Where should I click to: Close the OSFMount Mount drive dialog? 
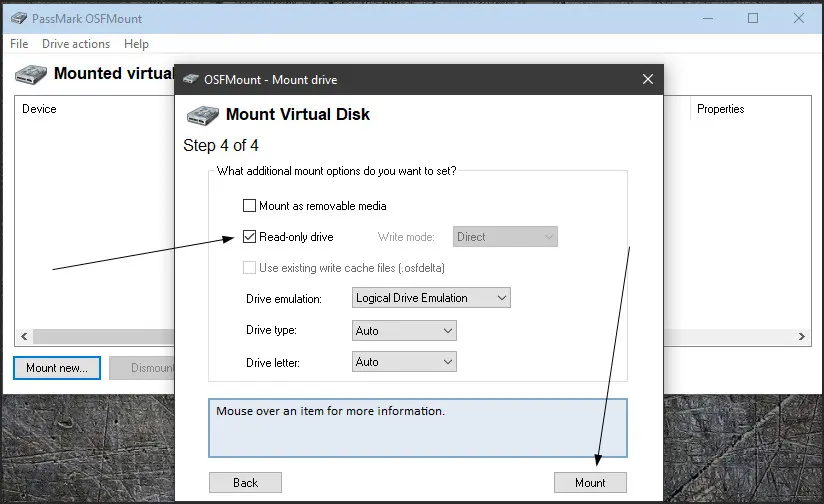648,79
